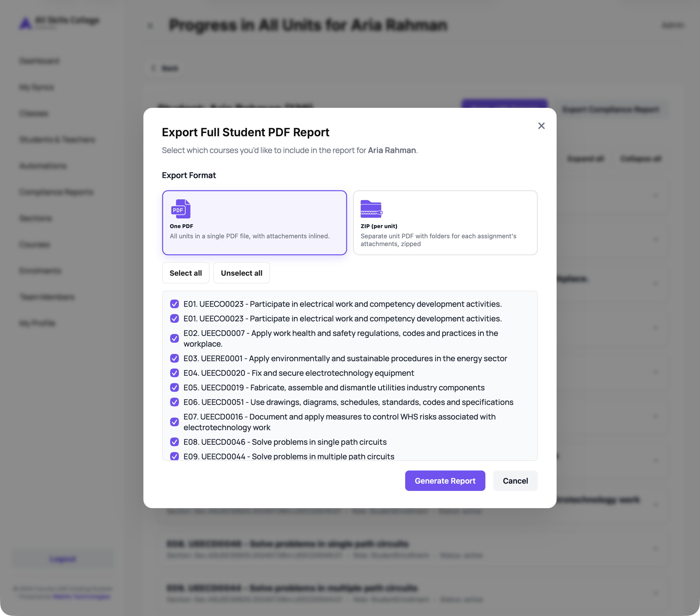Select the 'One PDF' format label
Image resolution: width=700 pixels, height=616 pixels.
[181, 226]
